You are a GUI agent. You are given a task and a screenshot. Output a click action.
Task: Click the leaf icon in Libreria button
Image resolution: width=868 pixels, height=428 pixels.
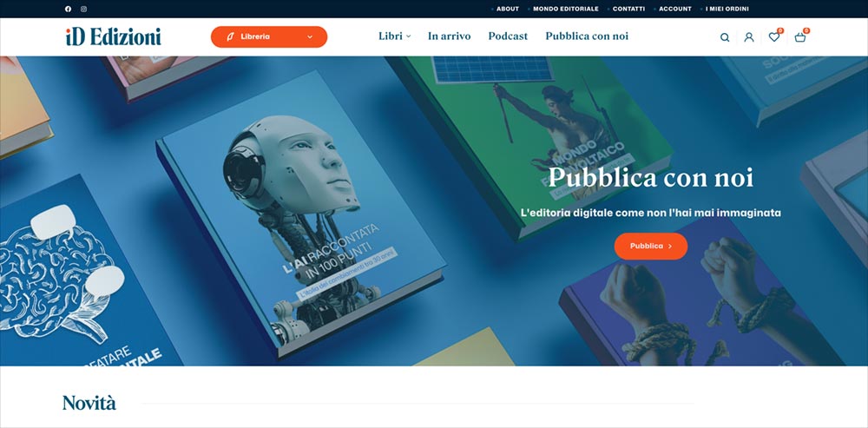pyautogui.click(x=230, y=36)
